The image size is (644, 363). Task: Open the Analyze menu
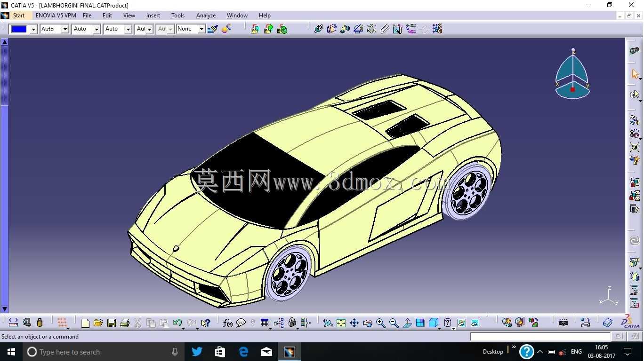point(206,16)
